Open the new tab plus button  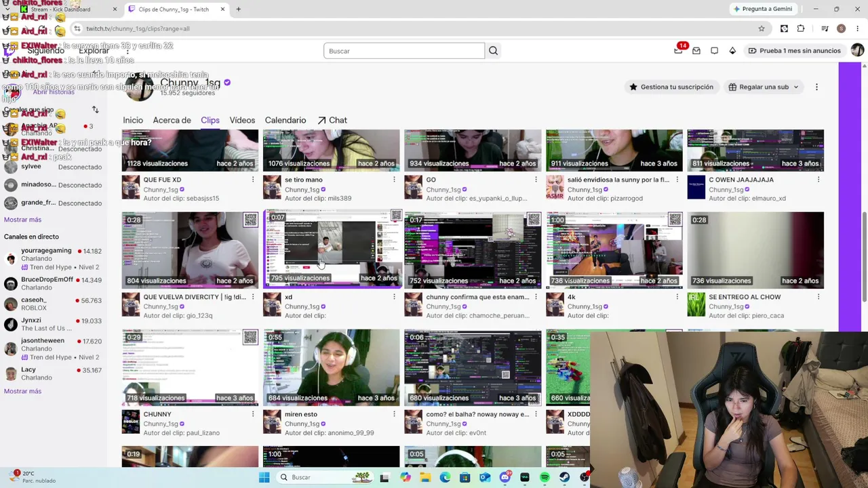(238, 9)
